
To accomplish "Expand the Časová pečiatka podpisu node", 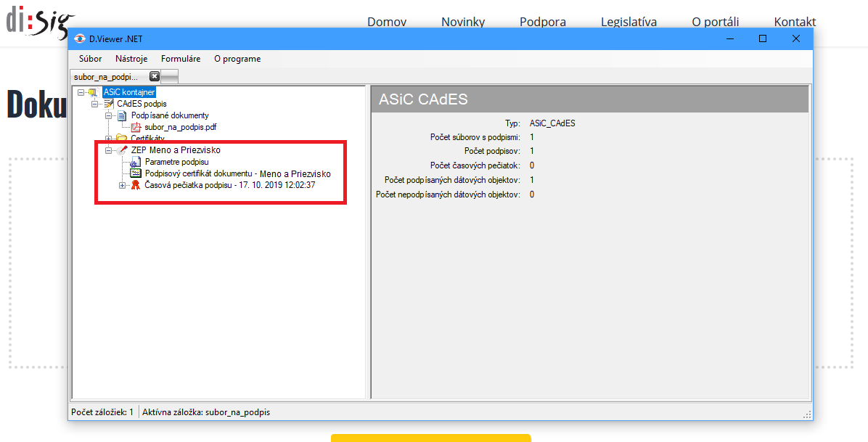I will click(x=122, y=186).
